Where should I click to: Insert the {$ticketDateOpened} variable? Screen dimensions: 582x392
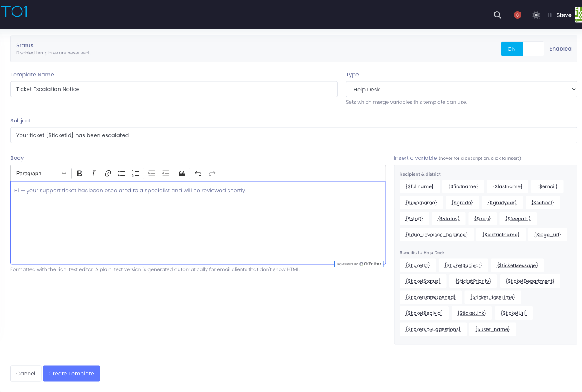pyautogui.click(x=431, y=297)
